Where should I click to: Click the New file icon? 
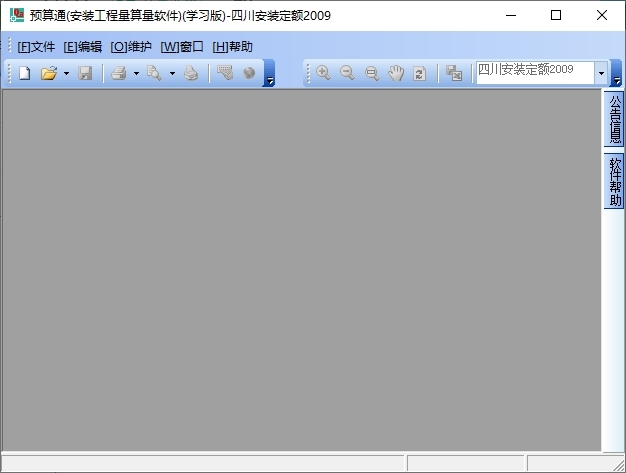click(24, 73)
